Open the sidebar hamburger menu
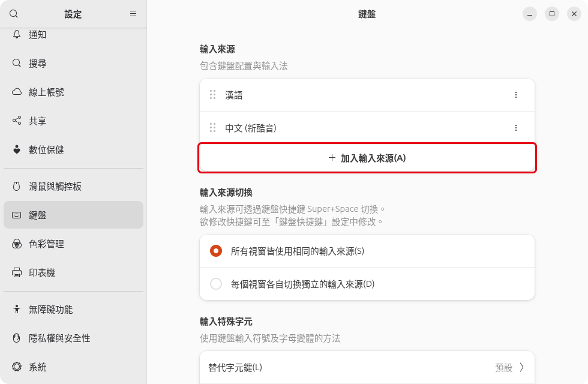This screenshot has height=384, width=588. 133,14
